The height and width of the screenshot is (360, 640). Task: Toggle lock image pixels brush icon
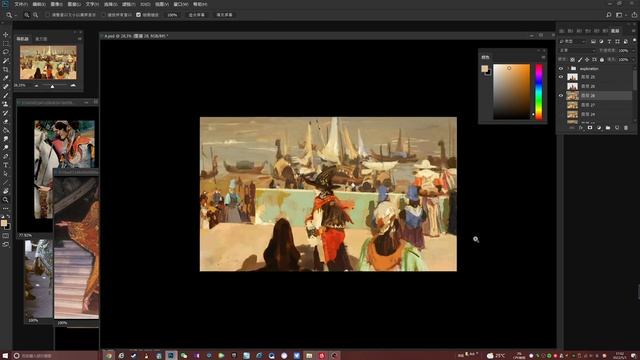[580, 60]
